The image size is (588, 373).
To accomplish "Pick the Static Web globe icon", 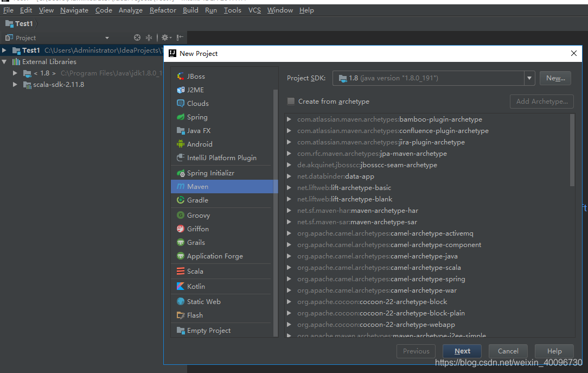I will coord(181,302).
